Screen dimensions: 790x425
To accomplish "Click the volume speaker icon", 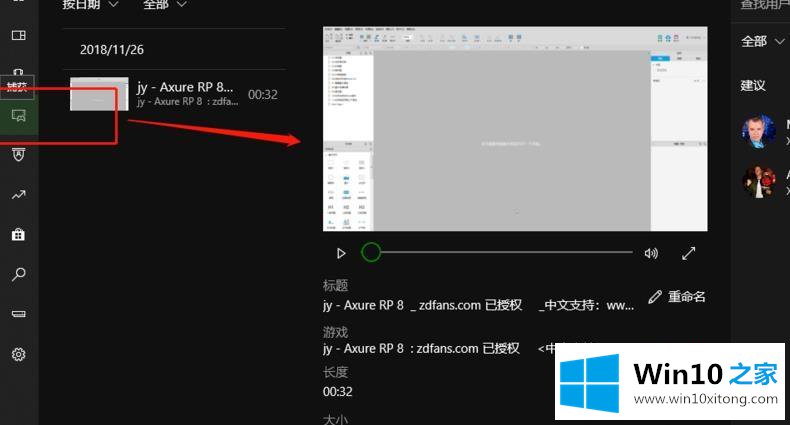I will pos(651,253).
